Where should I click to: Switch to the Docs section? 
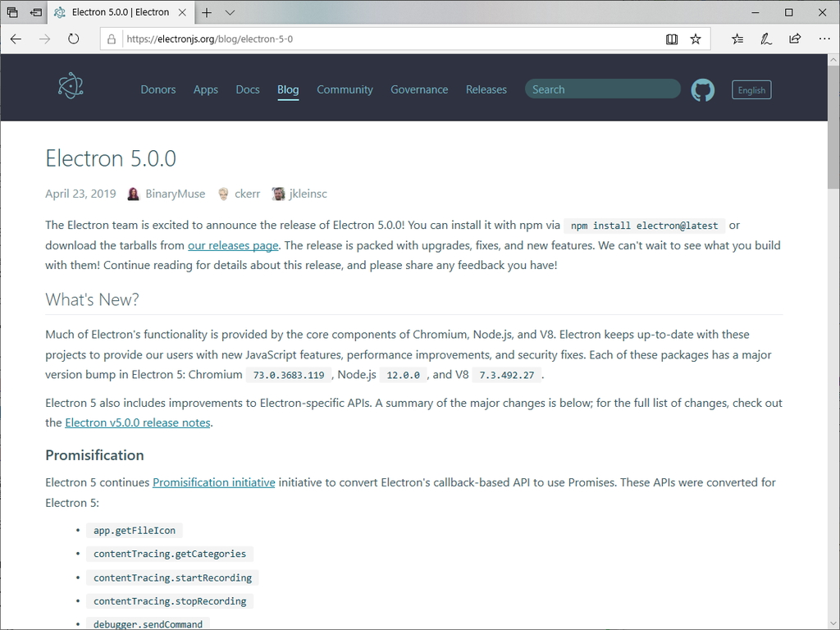(247, 89)
